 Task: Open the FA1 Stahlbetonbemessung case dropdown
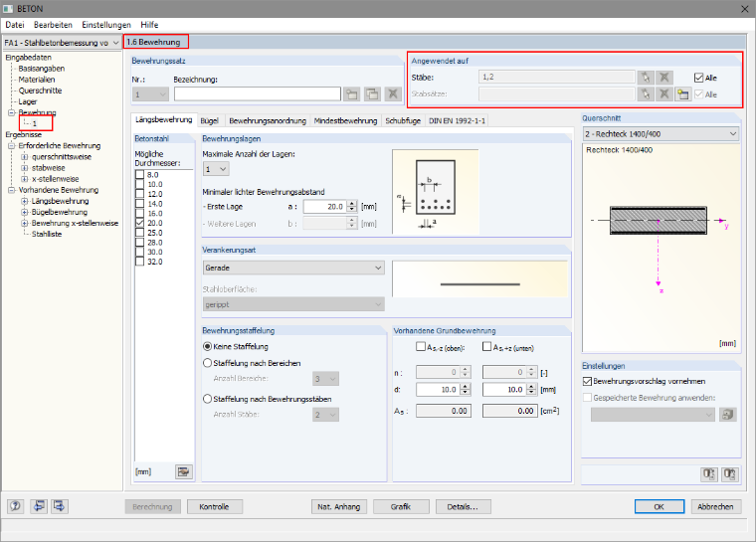(x=115, y=43)
